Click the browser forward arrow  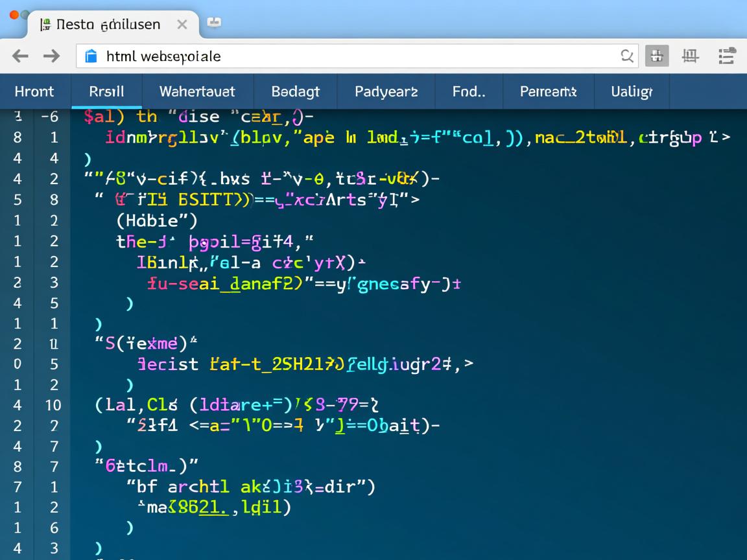point(51,56)
